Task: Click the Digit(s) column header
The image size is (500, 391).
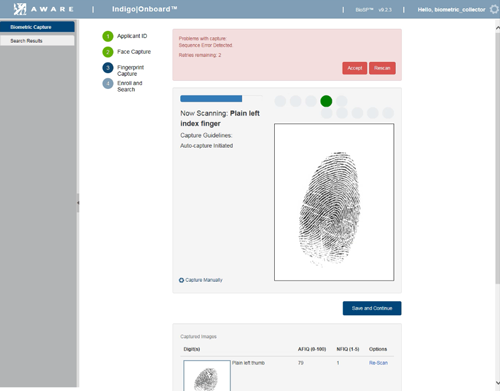Action: pos(192,349)
